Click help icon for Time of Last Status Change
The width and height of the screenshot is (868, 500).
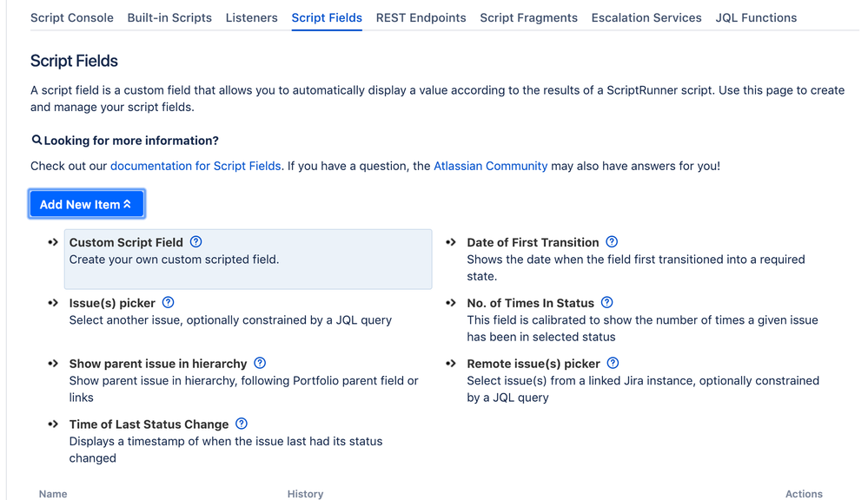click(x=242, y=424)
